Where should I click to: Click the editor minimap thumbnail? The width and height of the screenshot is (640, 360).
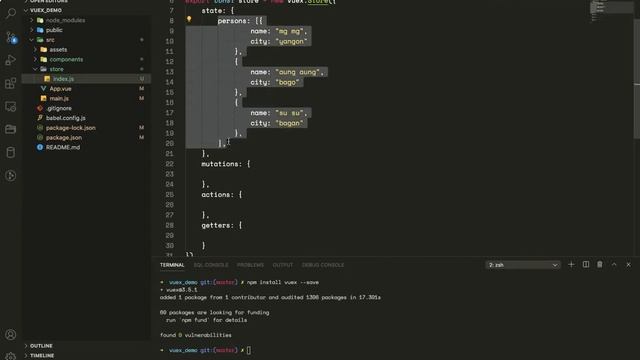(x=611, y=11)
